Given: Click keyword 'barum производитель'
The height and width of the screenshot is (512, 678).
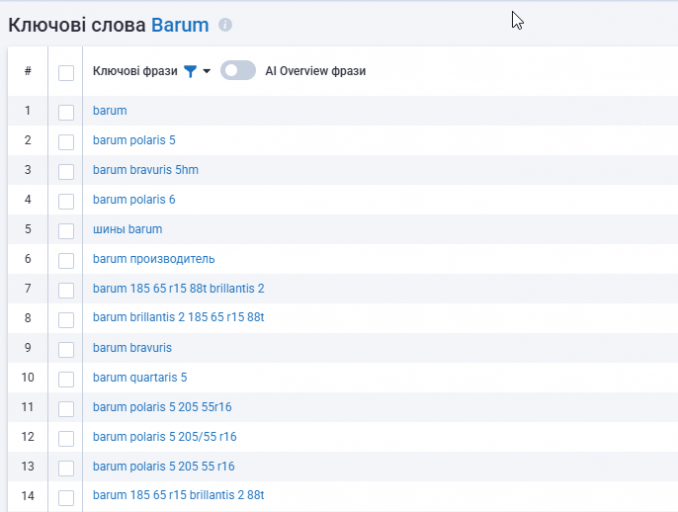Looking at the screenshot, I should click(154, 259).
